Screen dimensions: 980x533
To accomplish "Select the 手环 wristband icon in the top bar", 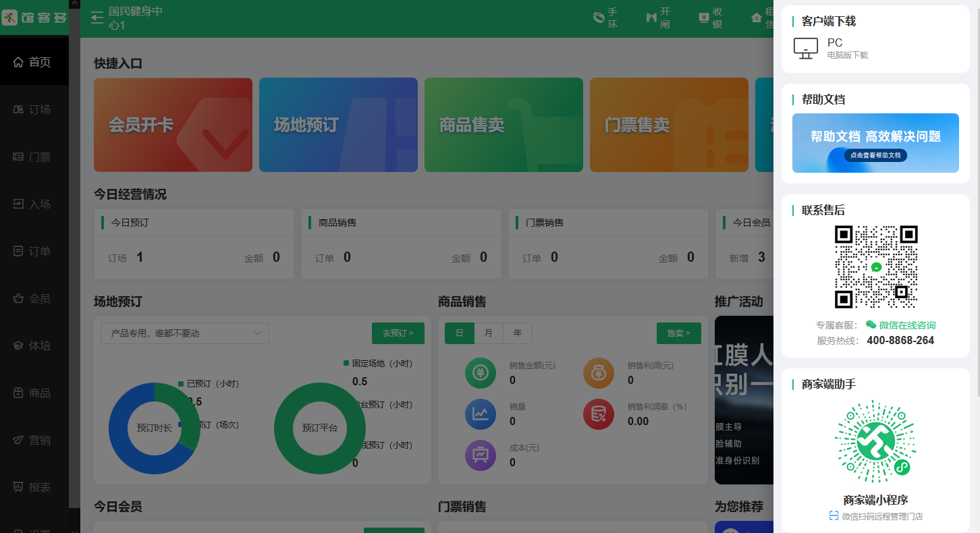I will coord(605,18).
